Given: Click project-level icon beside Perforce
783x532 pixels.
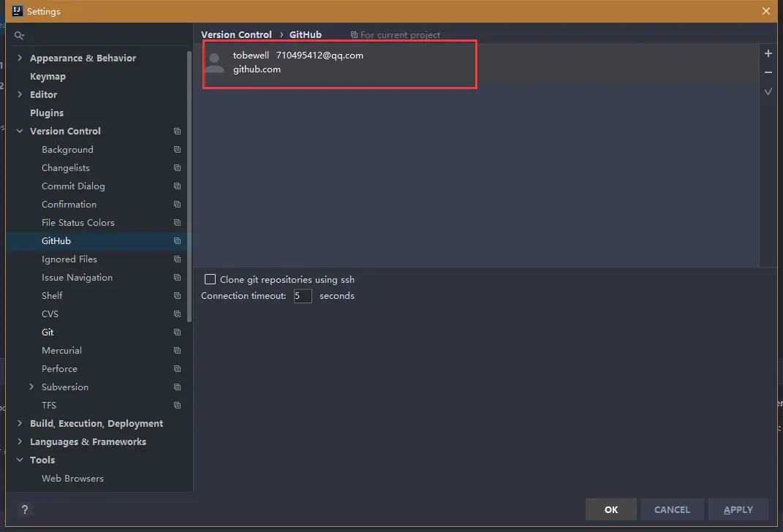Looking at the screenshot, I should [177, 369].
